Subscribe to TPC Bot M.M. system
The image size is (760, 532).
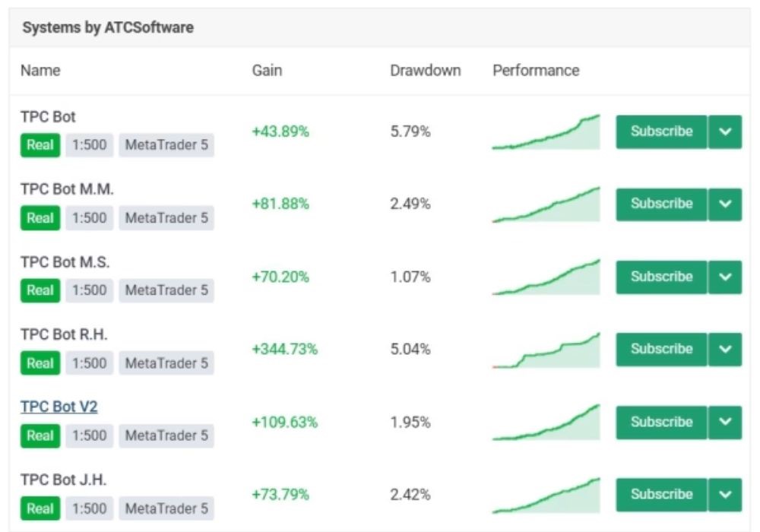tap(660, 204)
